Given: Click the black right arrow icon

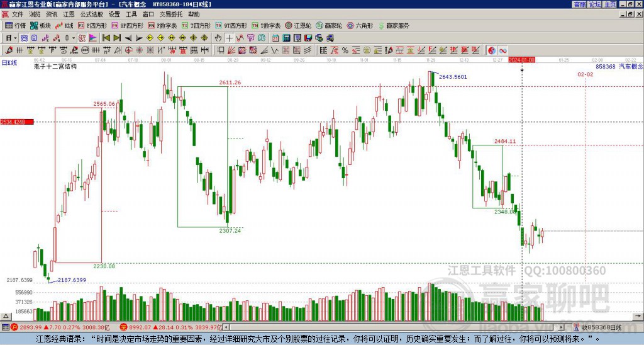Looking at the screenshot, I should 139,38.
